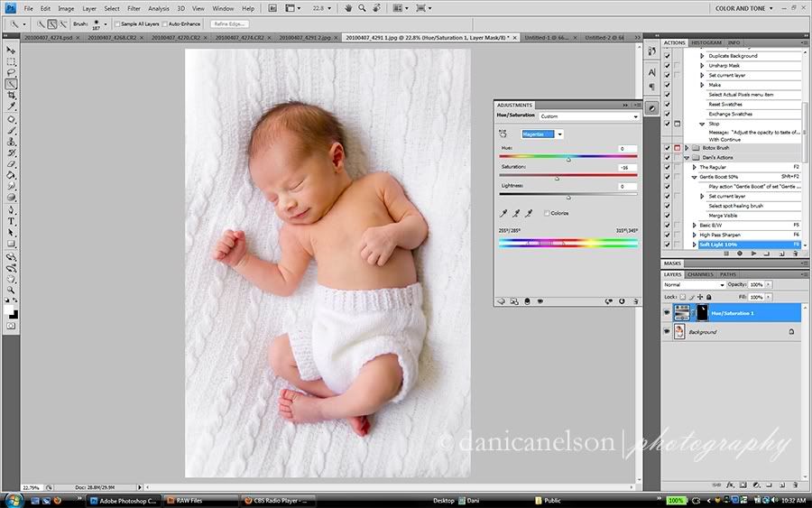
Task: Click the Windows Start button
Action: (13, 500)
